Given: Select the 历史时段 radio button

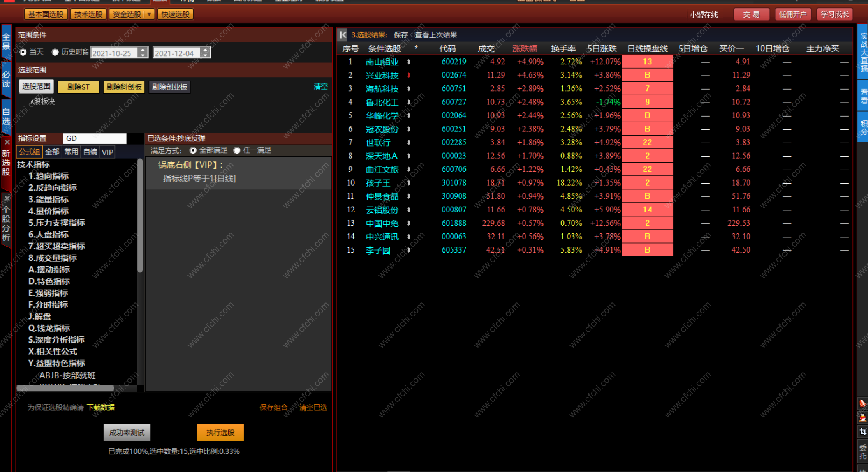Looking at the screenshot, I should click(x=55, y=52).
